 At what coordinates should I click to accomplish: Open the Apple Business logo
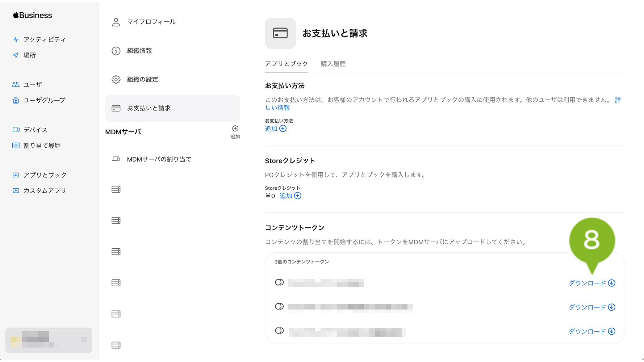click(33, 15)
